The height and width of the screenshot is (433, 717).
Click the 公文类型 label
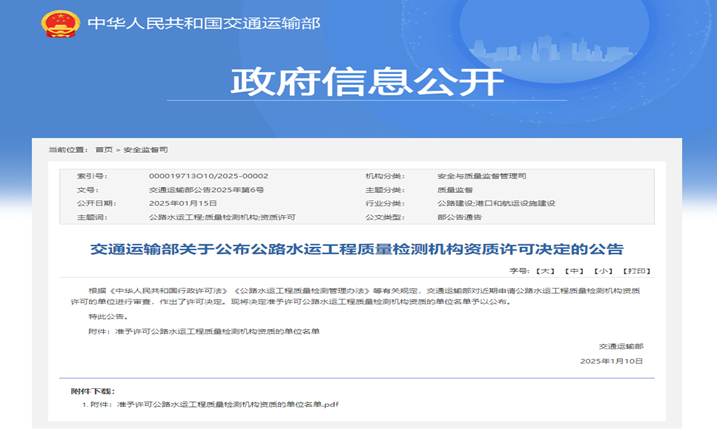coord(385,217)
